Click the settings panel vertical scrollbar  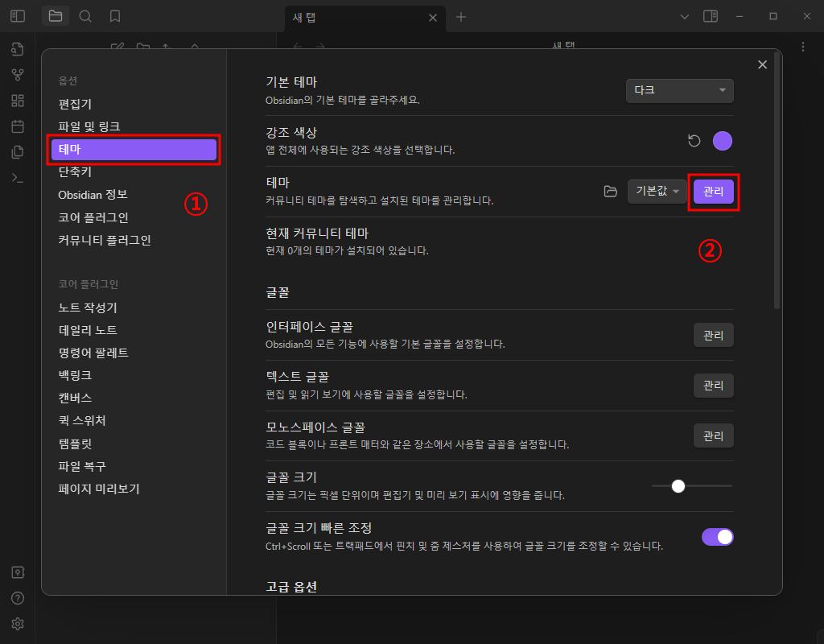tap(777, 180)
